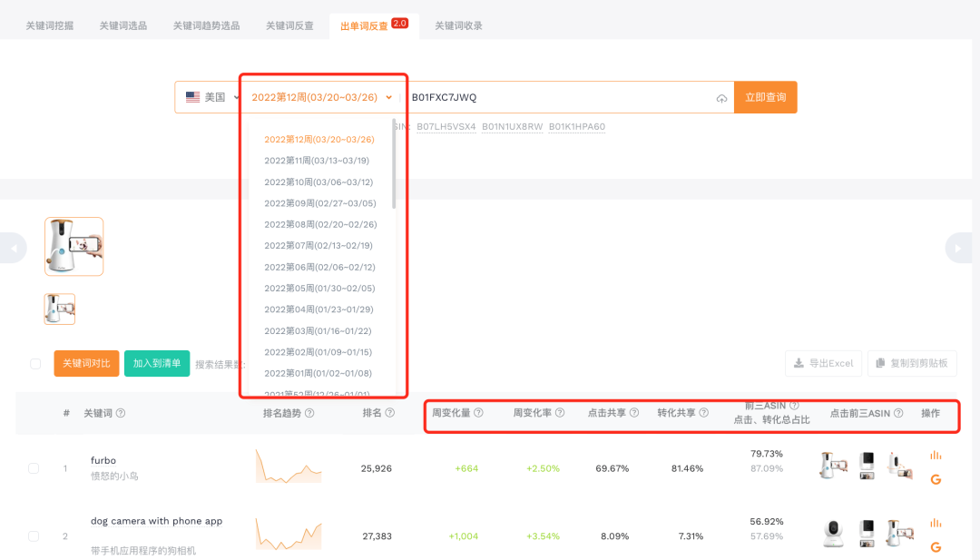Open the 美国 country selector dropdown
The image size is (980, 560).
coord(211,97)
